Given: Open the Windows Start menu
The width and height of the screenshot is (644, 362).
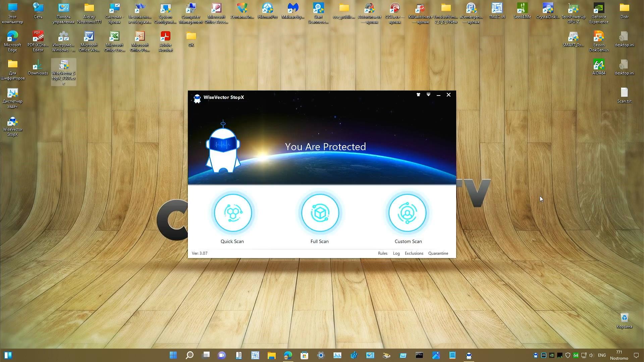Looking at the screenshot, I should [173, 355].
